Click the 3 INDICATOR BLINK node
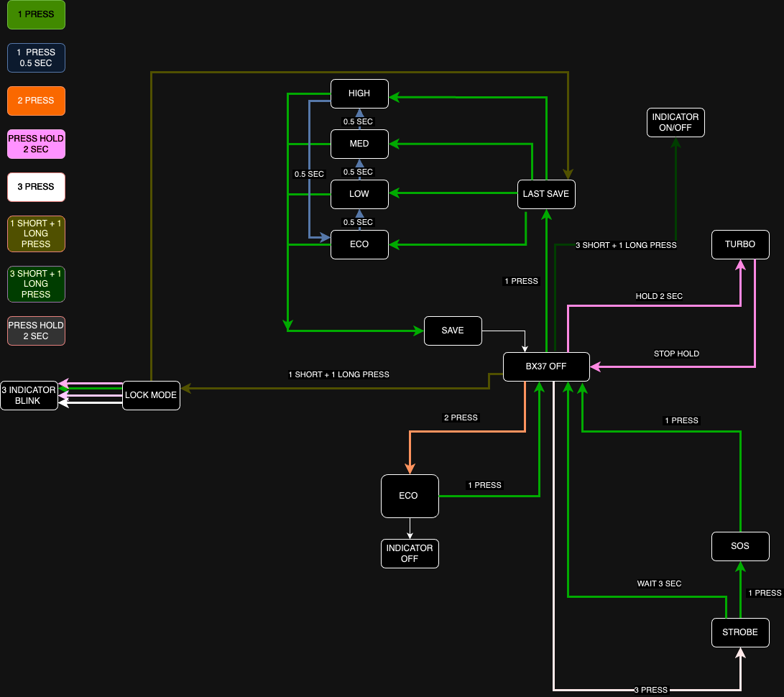Screen dimensions: 784x697 (29, 395)
